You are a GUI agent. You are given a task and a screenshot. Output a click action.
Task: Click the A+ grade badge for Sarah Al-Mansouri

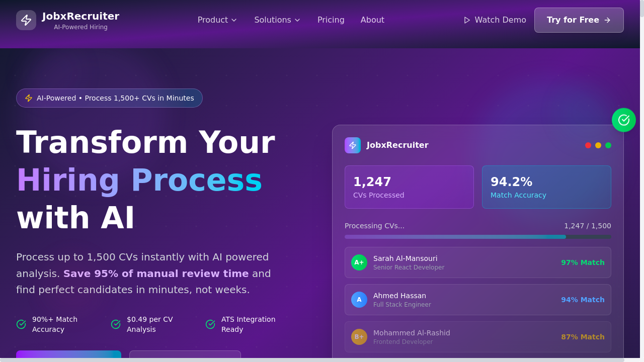click(x=359, y=262)
